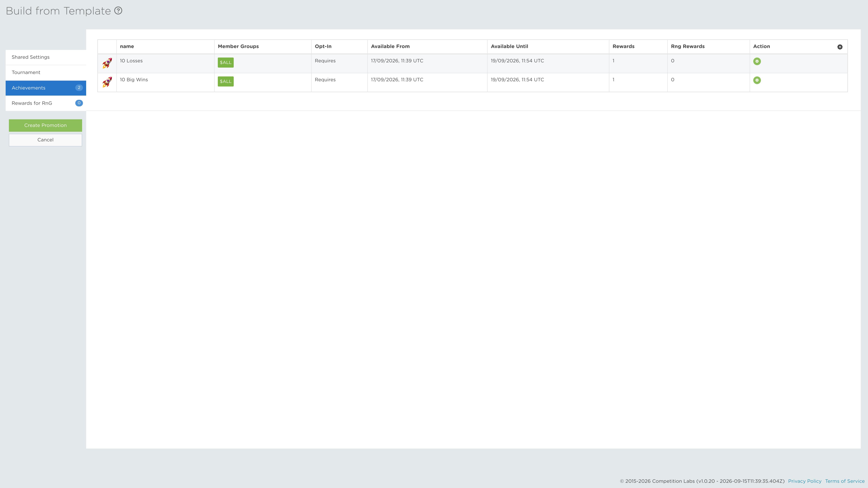
Task: Click Requires in the 10 Losses row
Action: coord(325,61)
